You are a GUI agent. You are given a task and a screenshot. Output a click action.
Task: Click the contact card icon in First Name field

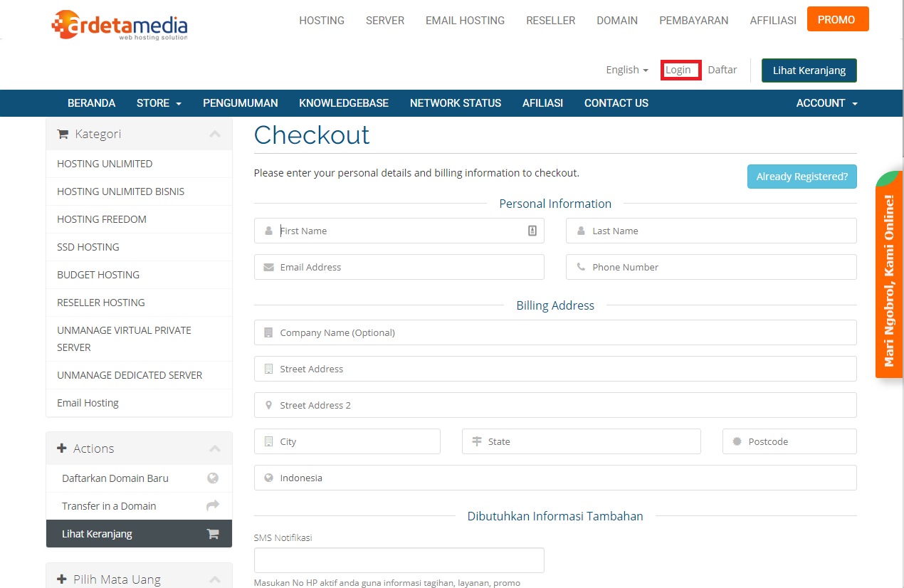532,231
